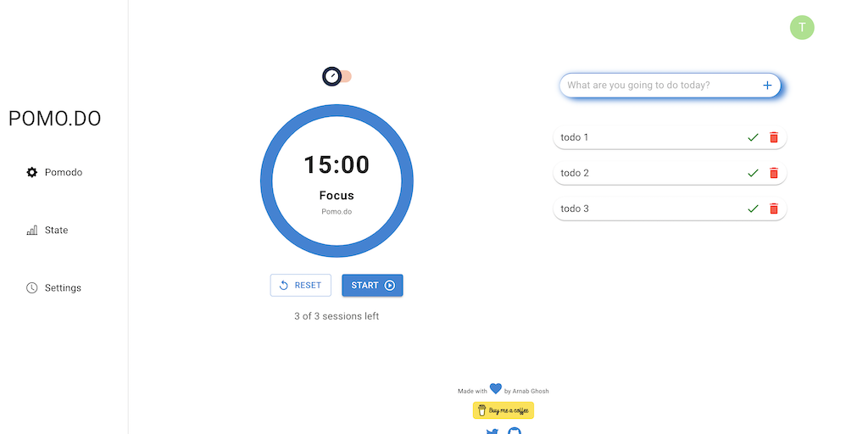The height and width of the screenshot is (434, 868).
Task: Click the blue timer progress ring
Action: tap(266, 181)
